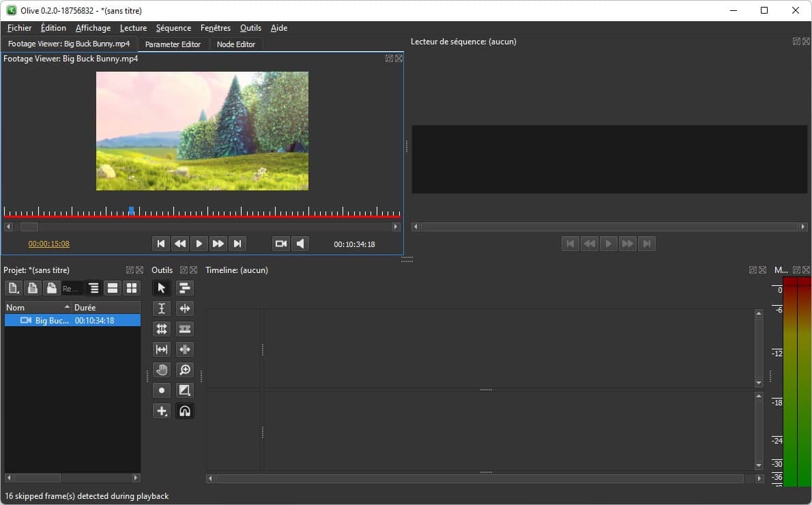
Task: Select the Record tool dot icon
Action: tap(162, 390)
